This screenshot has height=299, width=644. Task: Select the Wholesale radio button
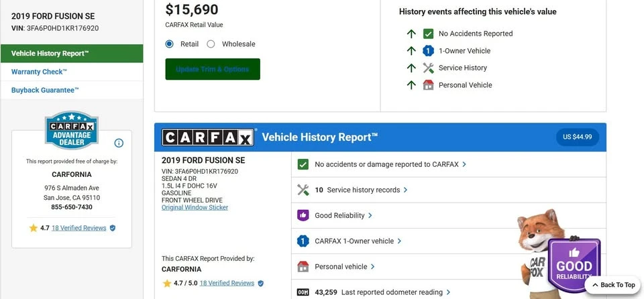click(211, 44)
